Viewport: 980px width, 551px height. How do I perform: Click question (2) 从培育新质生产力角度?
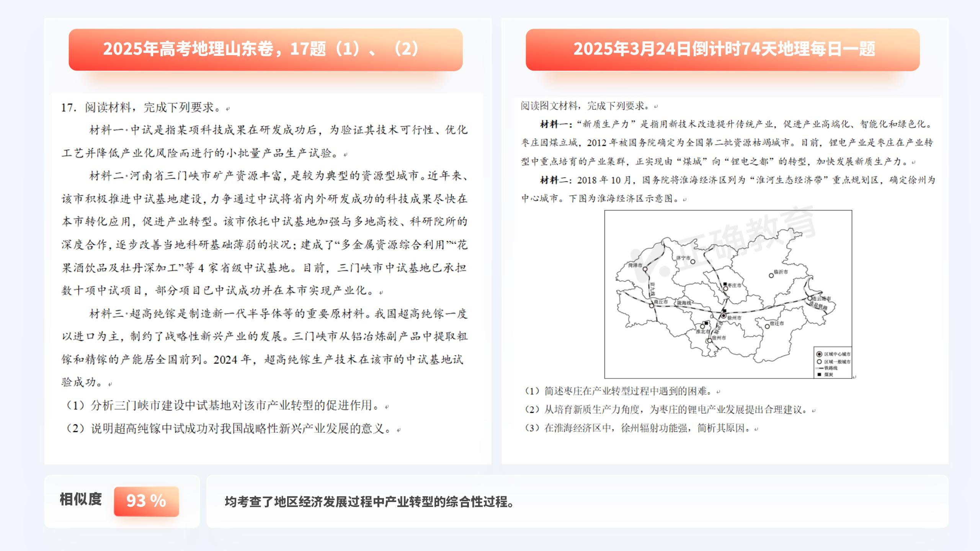670,409
